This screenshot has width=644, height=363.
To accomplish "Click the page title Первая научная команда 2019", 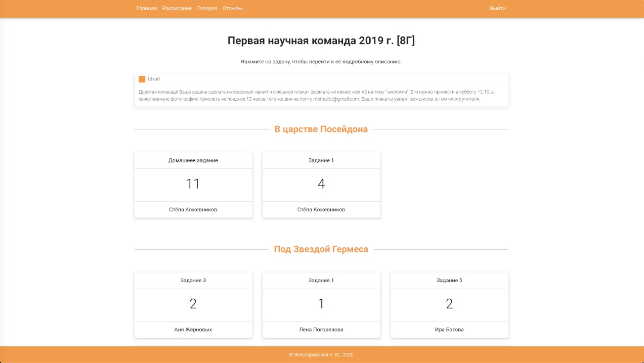I will pos(321,40).
